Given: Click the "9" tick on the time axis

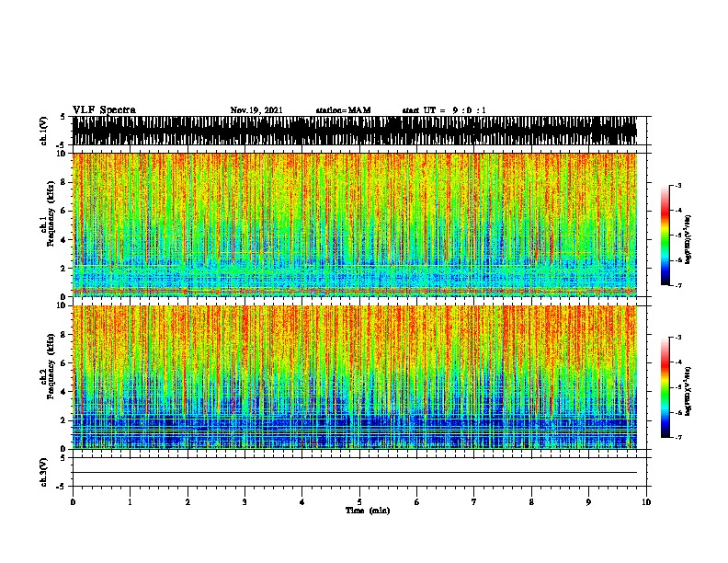Looking at the screenshot, I should click(588, 502).
